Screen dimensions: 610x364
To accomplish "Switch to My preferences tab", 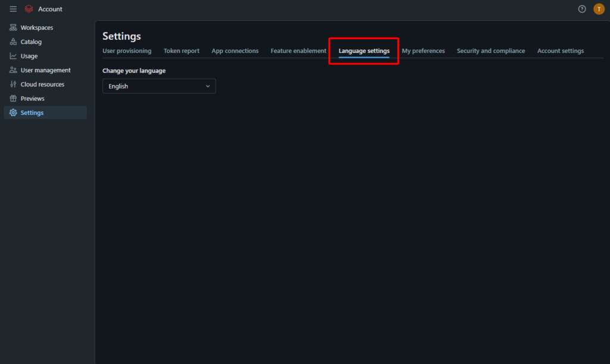I will 424,51.
